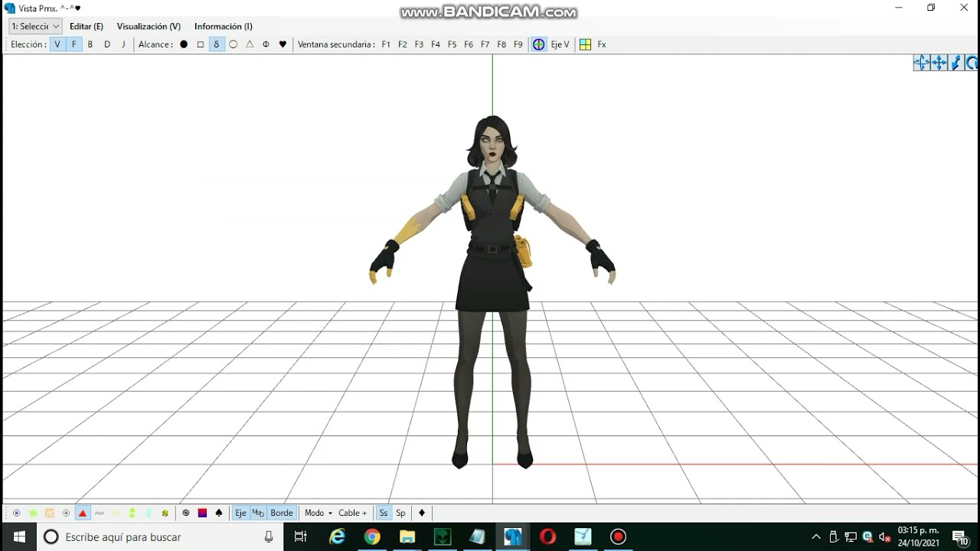980x551 pixels.
Task: Show hidden system tray icons
Action: 816,537
